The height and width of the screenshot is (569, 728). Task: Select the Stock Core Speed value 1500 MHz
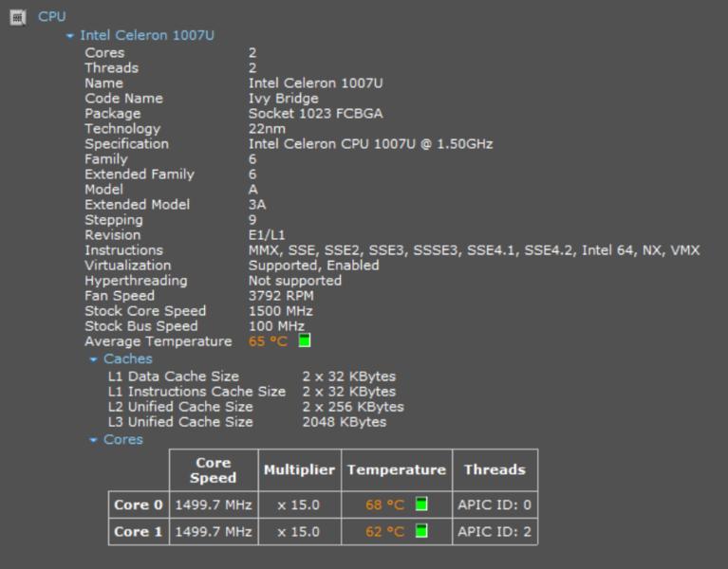pyautogui.click(x=280, y=311)
